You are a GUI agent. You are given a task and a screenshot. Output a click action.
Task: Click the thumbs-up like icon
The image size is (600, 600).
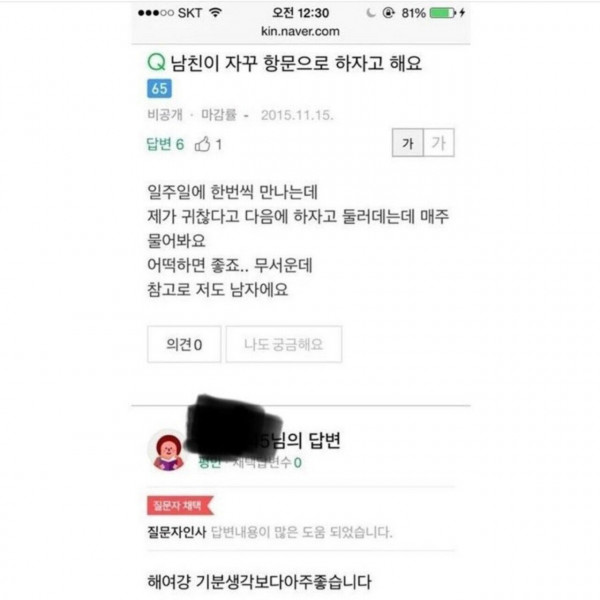tap(202, 144)
